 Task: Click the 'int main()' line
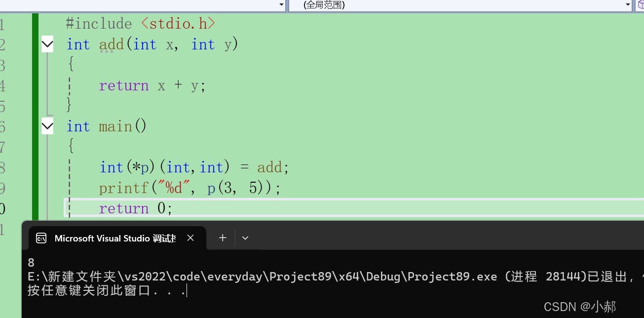[107, 126]
